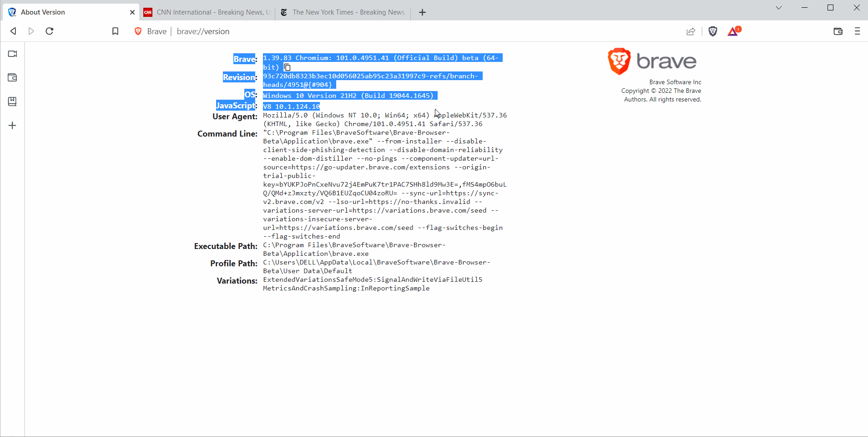This screenshot has width=868, height=437.
Task: Click the 'Variations:' label
Action: tap(237, 281)
